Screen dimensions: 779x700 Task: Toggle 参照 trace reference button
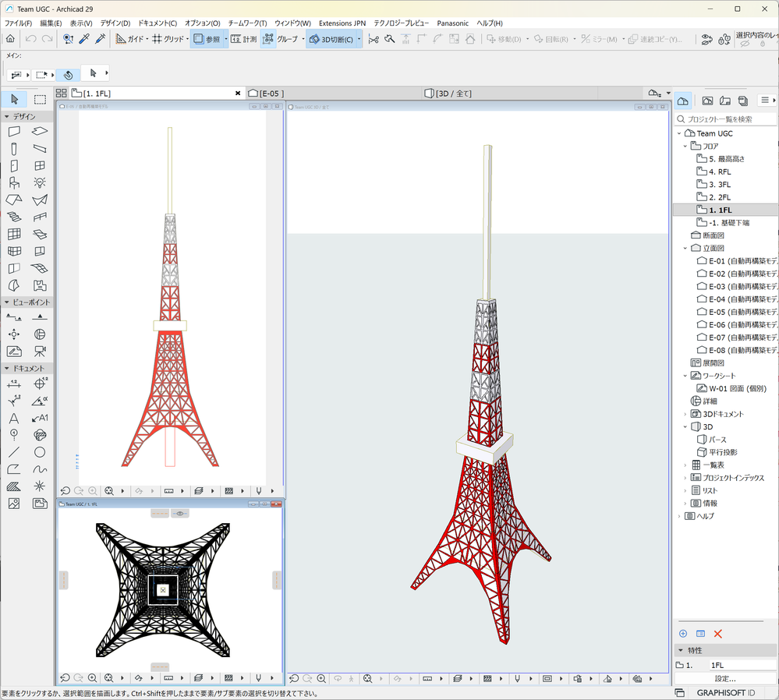pos(207,39)
